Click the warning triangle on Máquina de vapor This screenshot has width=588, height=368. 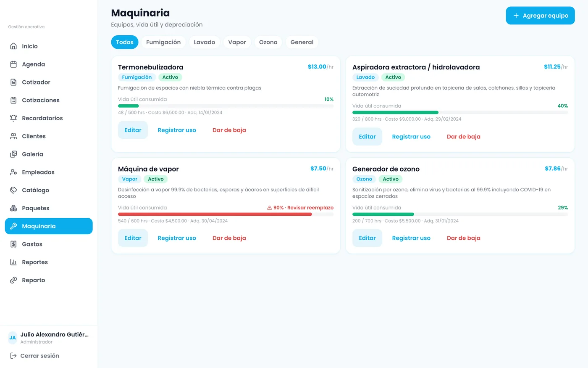click(270, 208)
